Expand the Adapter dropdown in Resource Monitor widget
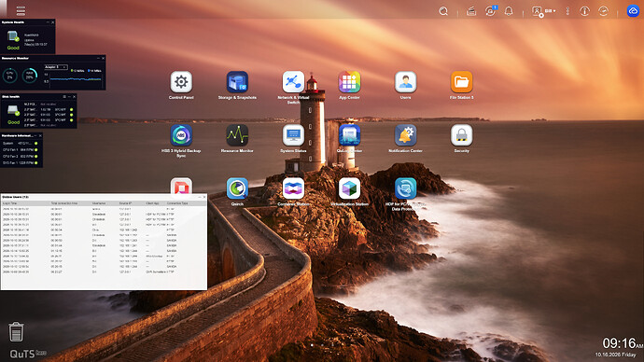 click(x=55, y=67)
